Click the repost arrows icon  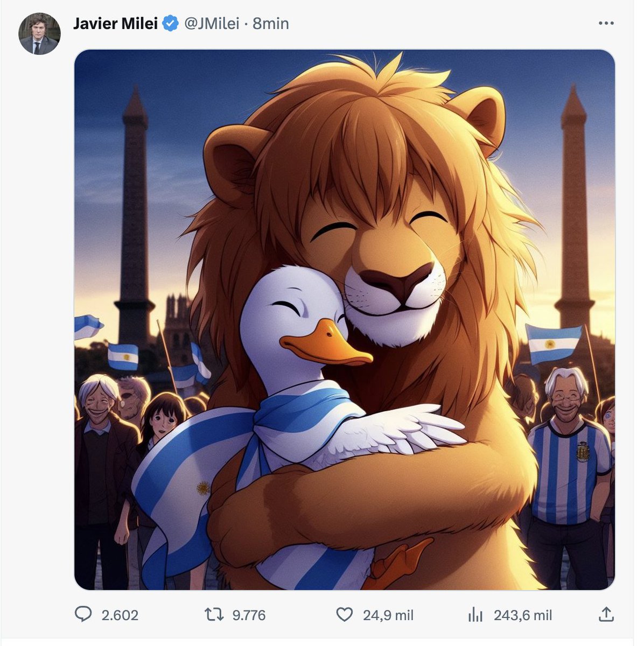pos(213,614)
